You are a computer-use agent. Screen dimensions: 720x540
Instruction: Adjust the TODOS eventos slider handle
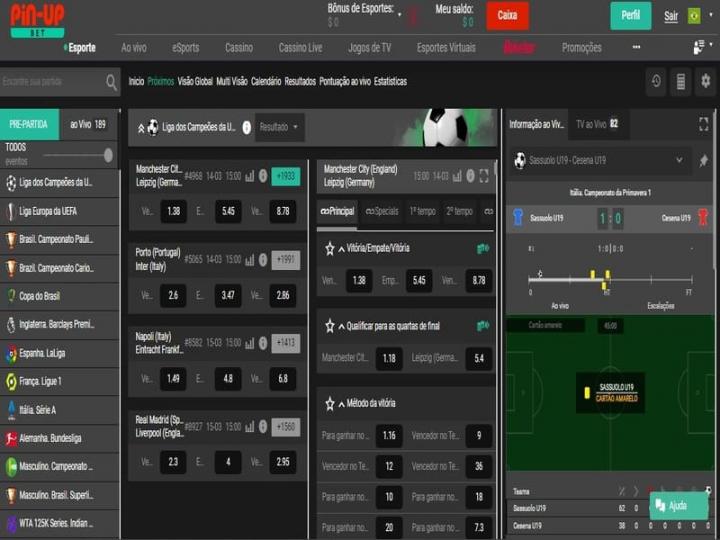coord(108,155)
